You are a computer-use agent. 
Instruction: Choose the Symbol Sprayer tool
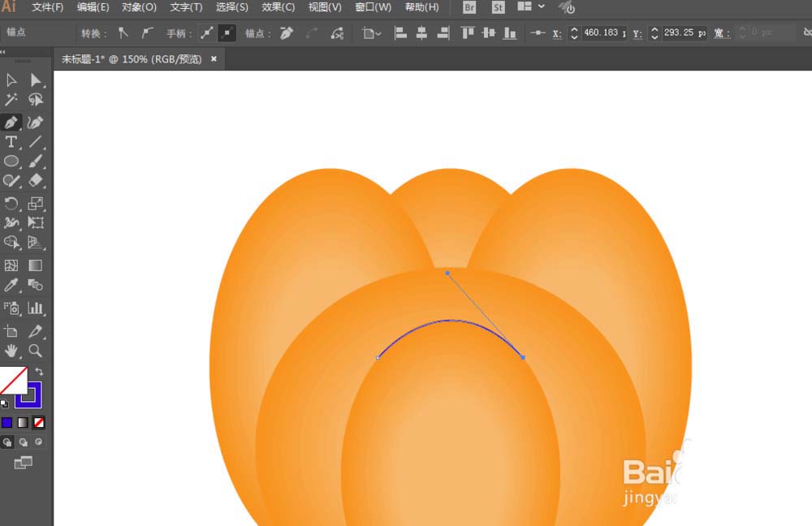pyautogui.click(x=11, y=308)
